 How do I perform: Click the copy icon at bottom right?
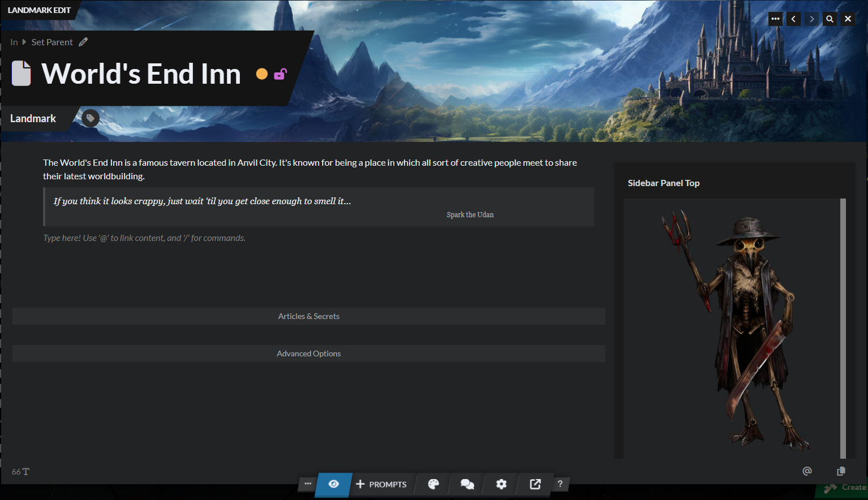point(841,471)
